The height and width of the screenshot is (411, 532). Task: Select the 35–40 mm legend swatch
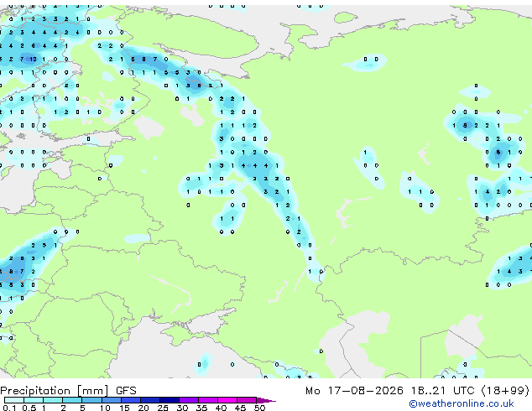coord(208,400)
